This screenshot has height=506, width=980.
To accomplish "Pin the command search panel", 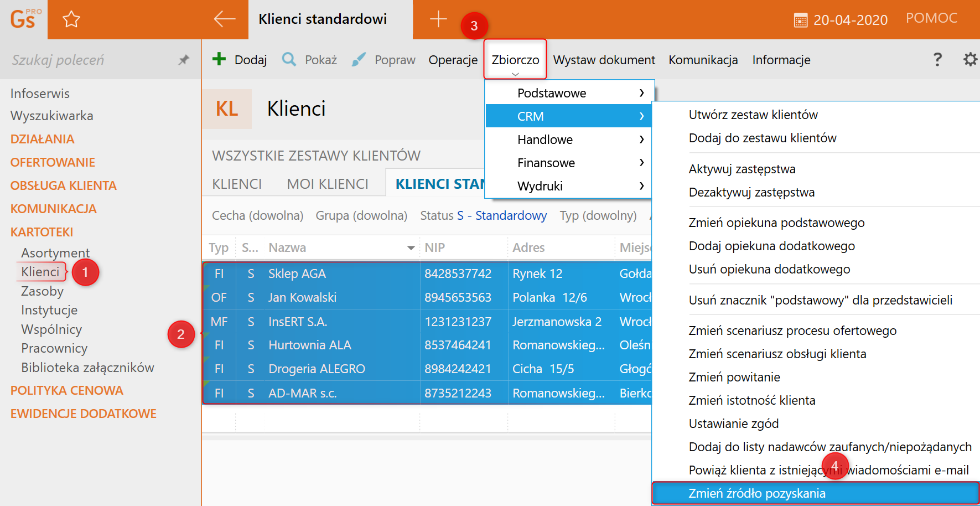I will [x=184, y=60].
